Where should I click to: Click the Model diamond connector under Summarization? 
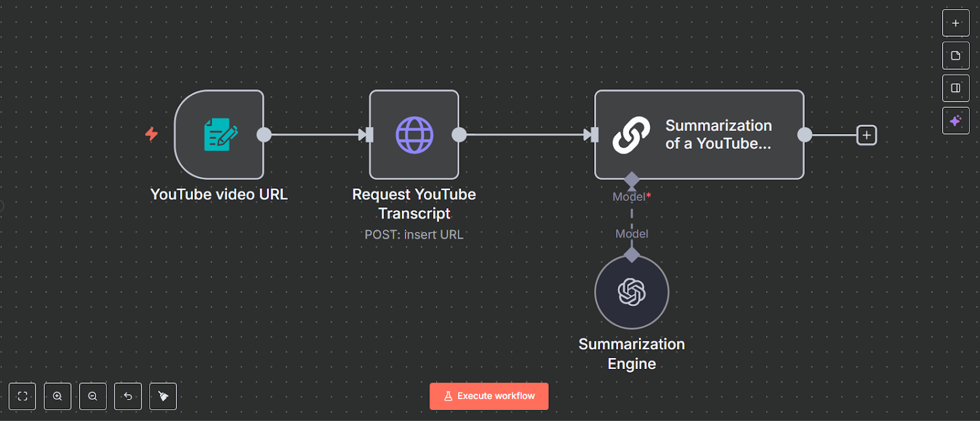[631, 180]
